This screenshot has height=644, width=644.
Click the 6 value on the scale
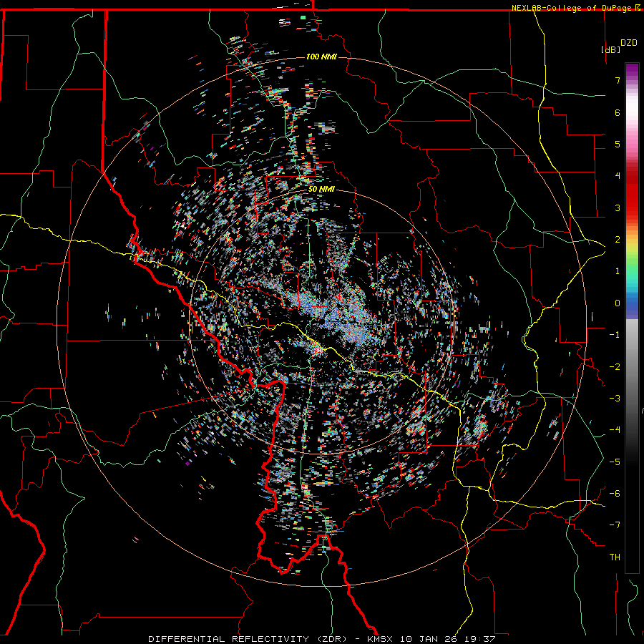pos(618,112)
